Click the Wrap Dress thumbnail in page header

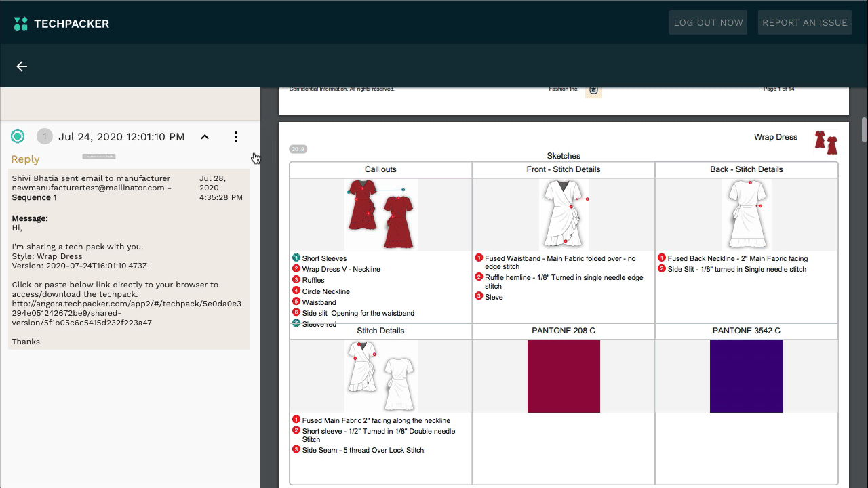point(826,142)
